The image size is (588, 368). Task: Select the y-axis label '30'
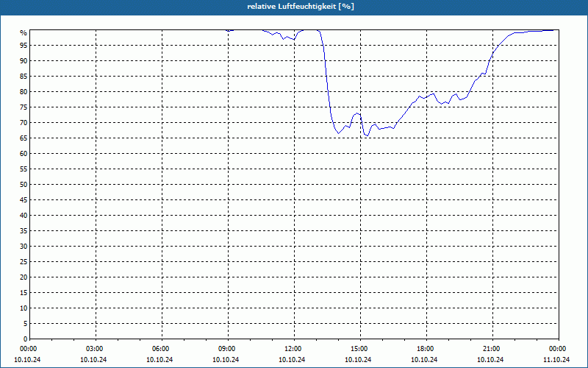24,247
